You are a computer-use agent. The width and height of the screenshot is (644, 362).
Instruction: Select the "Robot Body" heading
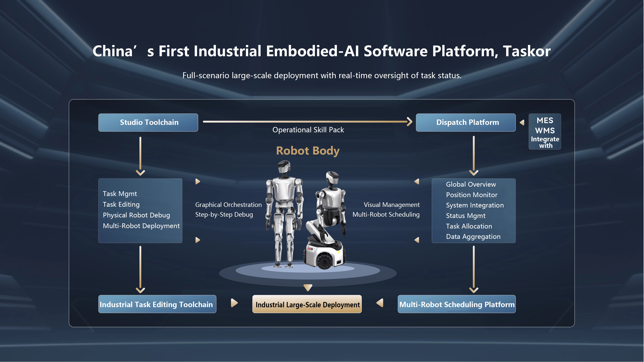point(308,151)
